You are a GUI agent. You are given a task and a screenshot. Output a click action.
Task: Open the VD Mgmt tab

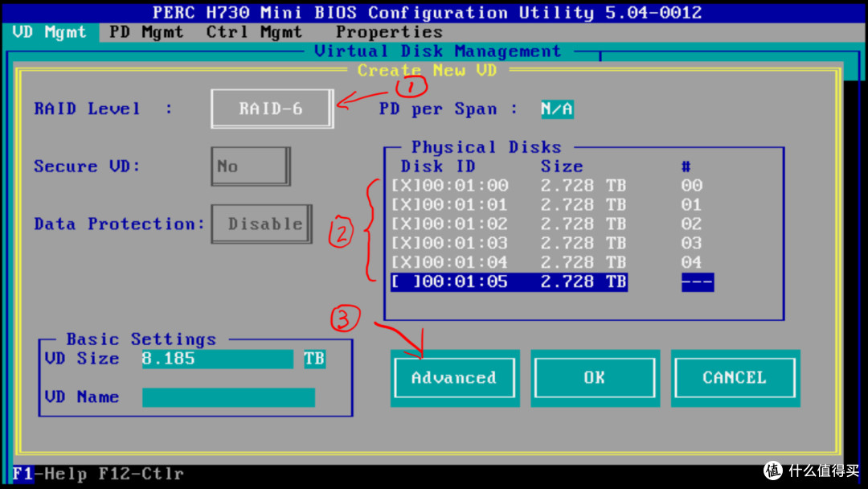click(49, 32)
